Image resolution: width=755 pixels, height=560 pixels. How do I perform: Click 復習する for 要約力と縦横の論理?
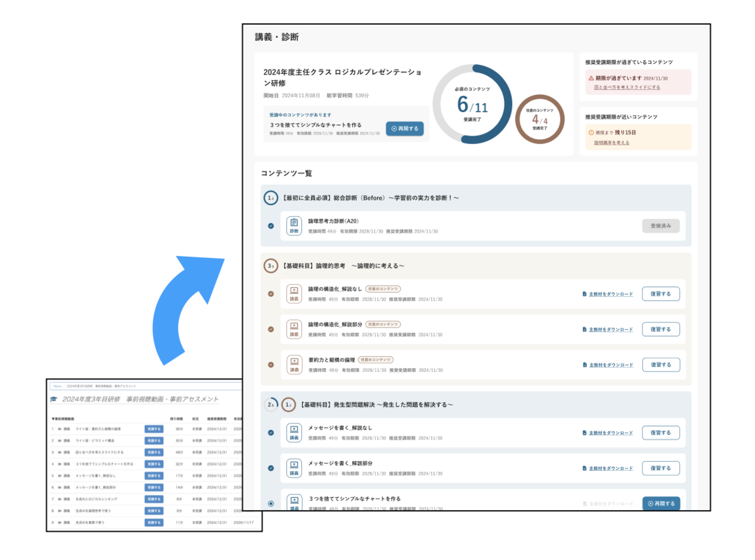(x=661, y=364)
